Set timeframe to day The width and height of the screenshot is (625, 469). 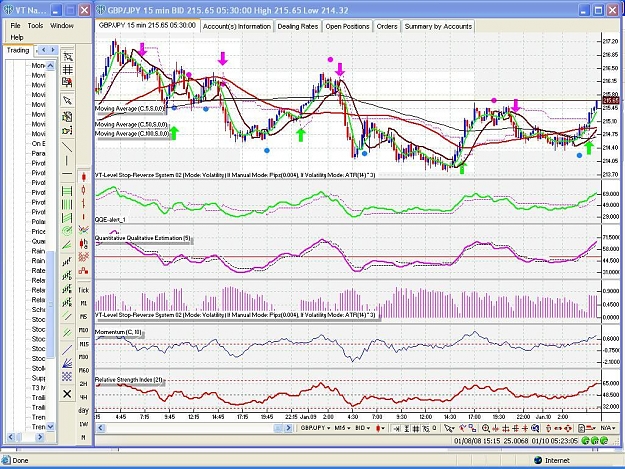84,410
